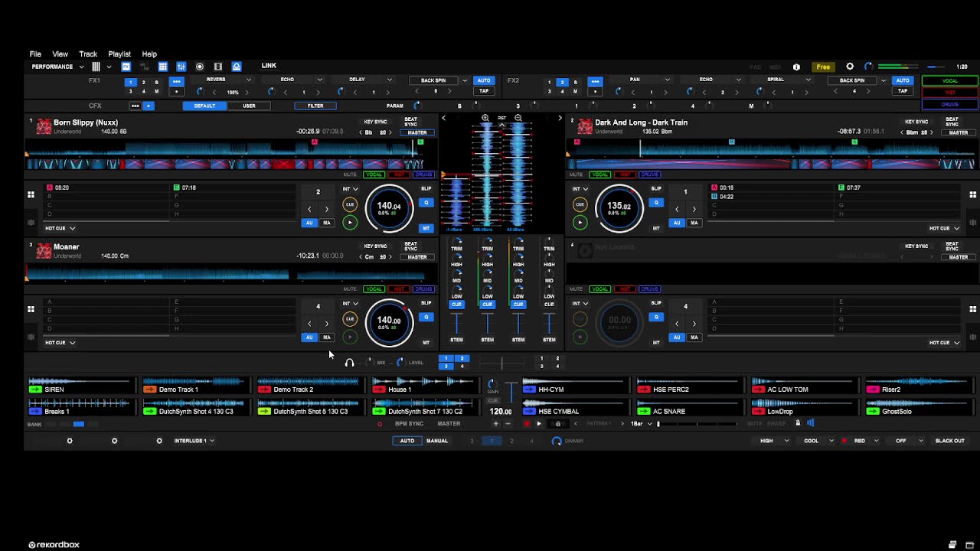
Task: Select MANUAL lighting mode
Action: (x=437, y=441)
